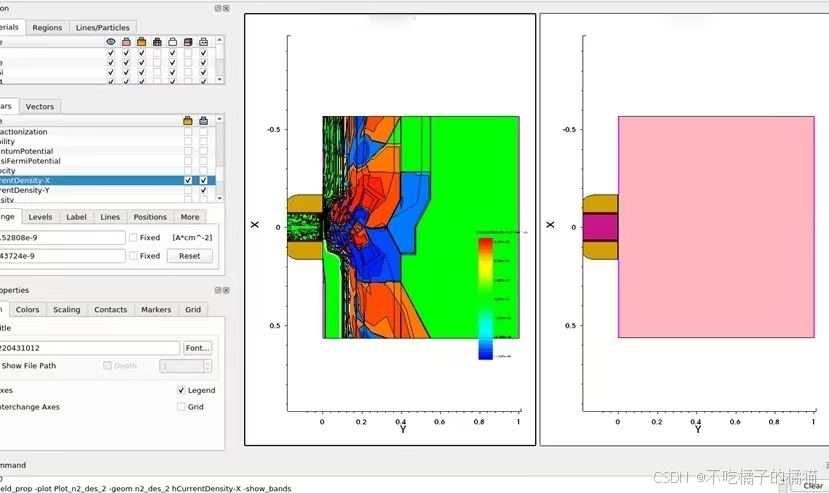
Task: Switch to the Regions tab
Action: coord(47,28)
